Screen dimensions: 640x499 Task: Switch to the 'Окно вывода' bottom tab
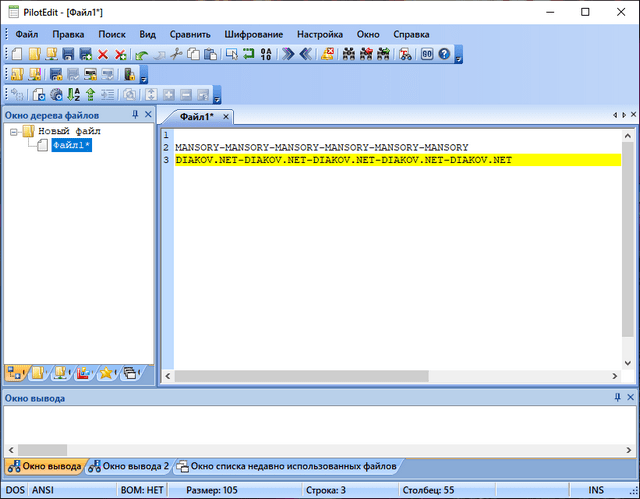tap(44, 466)
